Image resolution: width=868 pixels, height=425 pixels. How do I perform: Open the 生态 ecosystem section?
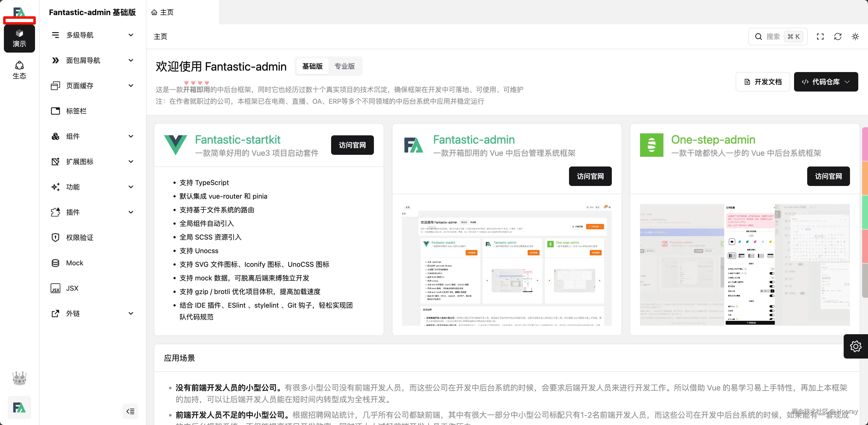(19, 70)
